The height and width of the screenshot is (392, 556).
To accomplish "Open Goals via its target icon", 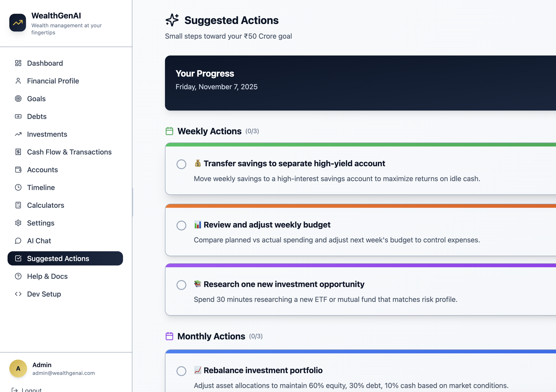I will 18,99.
